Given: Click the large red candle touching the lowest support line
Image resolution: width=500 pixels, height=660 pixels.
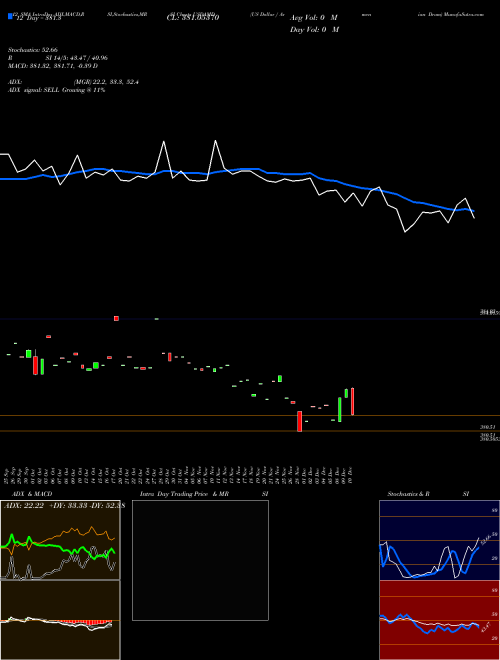Looking at the screenshot, I should (300, 421).
